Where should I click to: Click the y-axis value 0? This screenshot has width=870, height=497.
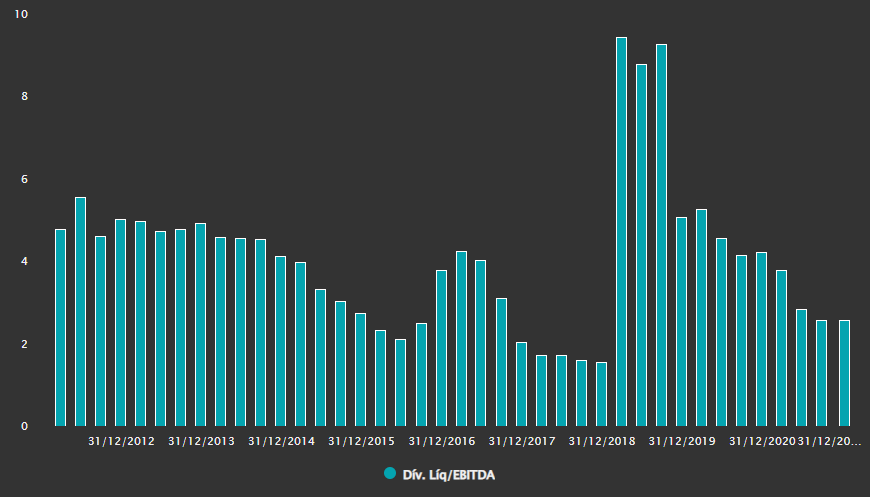(x=24, y=426)
